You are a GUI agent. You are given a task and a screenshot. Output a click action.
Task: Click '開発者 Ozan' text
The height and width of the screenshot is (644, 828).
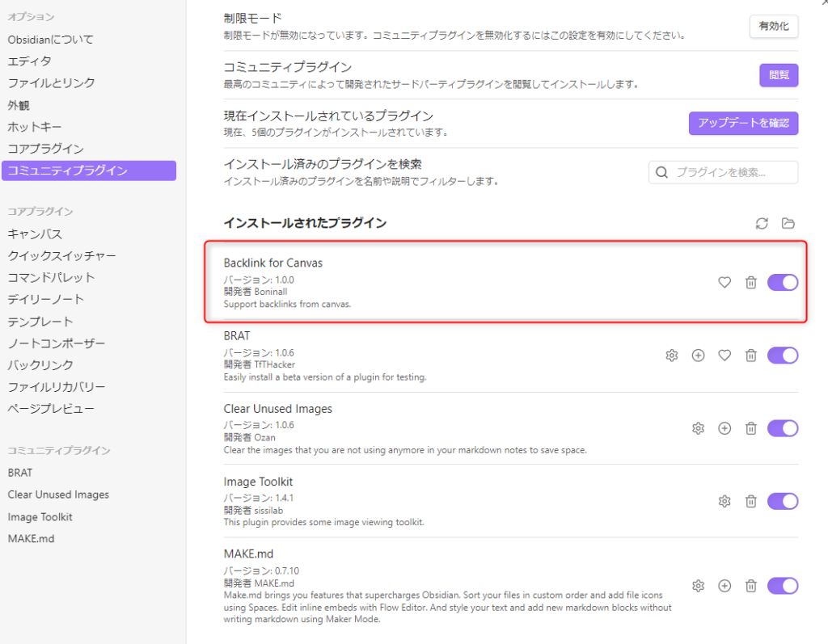tap(249, 437)
